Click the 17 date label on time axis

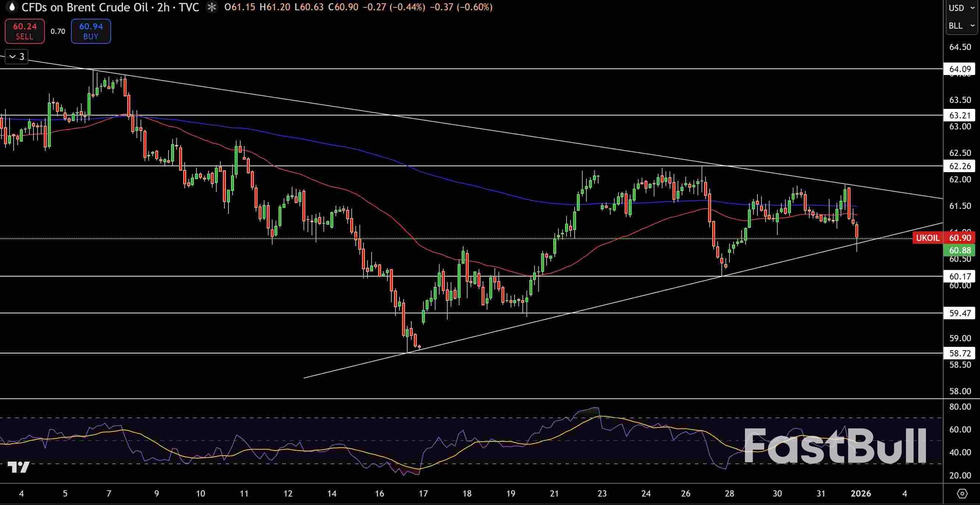[423, 494]
